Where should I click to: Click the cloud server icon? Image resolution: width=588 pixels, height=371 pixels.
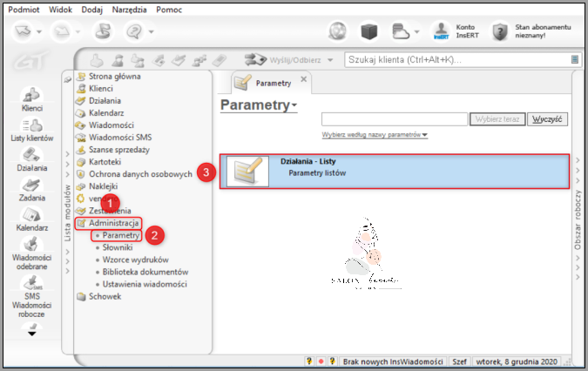pyautogui.click(x=400, y=31)
